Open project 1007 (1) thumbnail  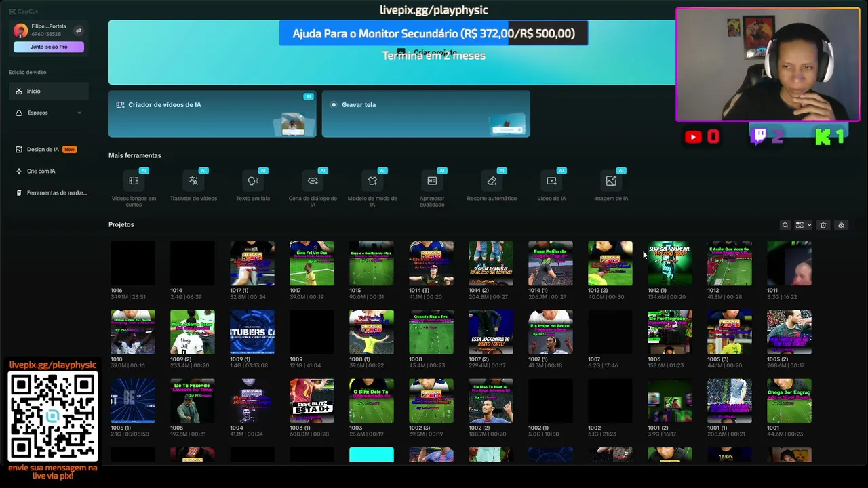pos(551,332)
